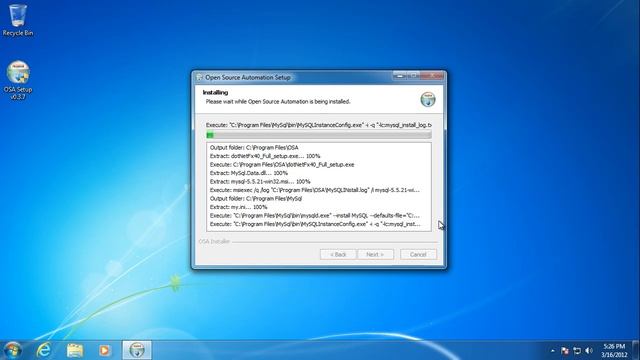Open the Windows Start menu orb
640x360 pixels.
pyautogui.click(x=12, y=350)
